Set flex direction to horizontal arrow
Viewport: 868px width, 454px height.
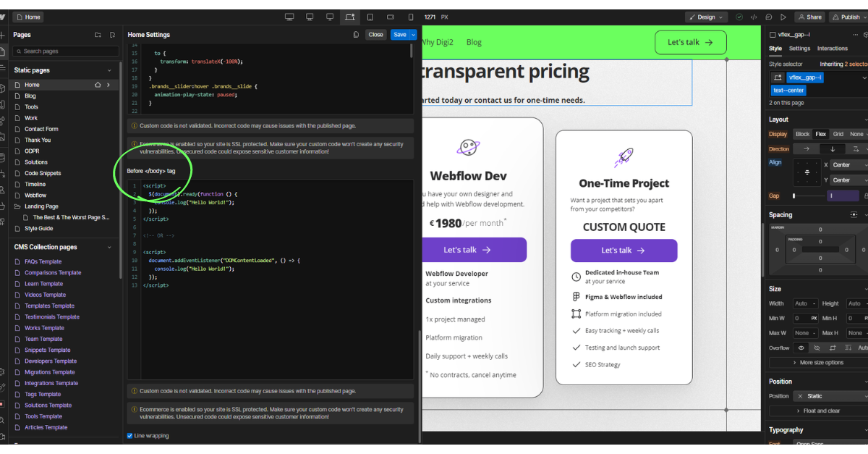[x=807, y=148]
